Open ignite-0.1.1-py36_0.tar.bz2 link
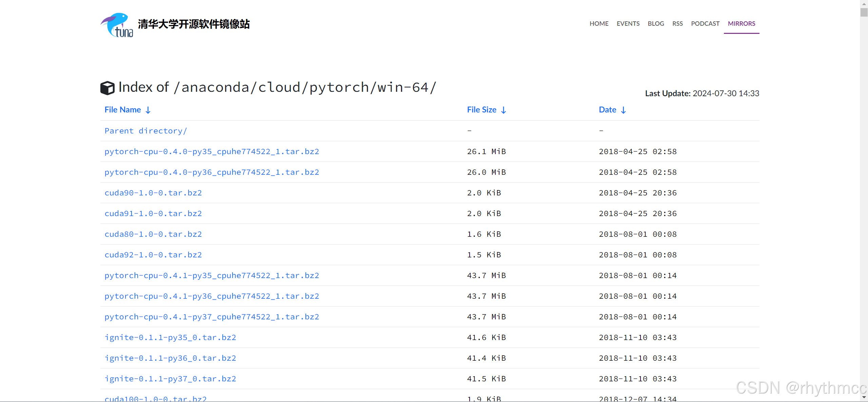Image resolution: width=868 pixels, height=402 pixels. (x=170, y=358)
